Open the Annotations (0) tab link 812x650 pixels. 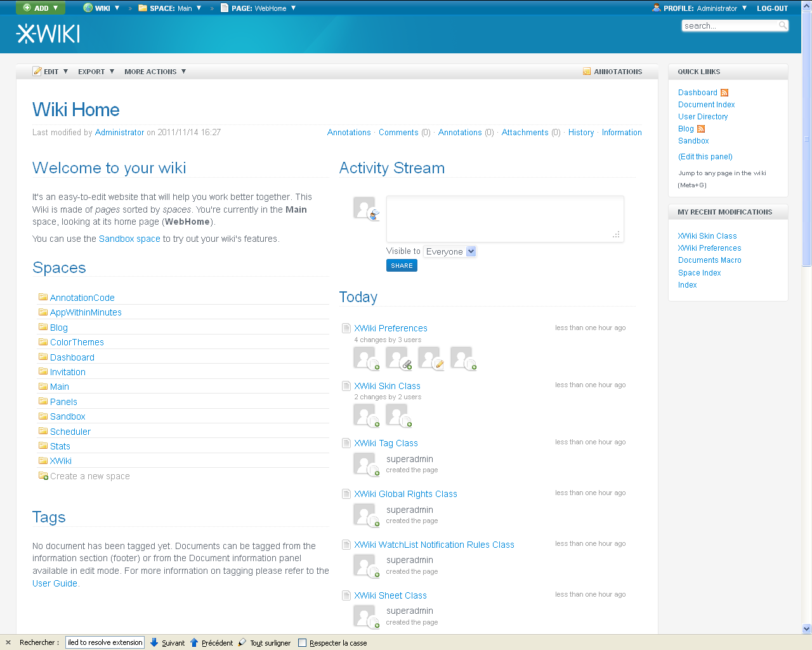coord(466,133)
